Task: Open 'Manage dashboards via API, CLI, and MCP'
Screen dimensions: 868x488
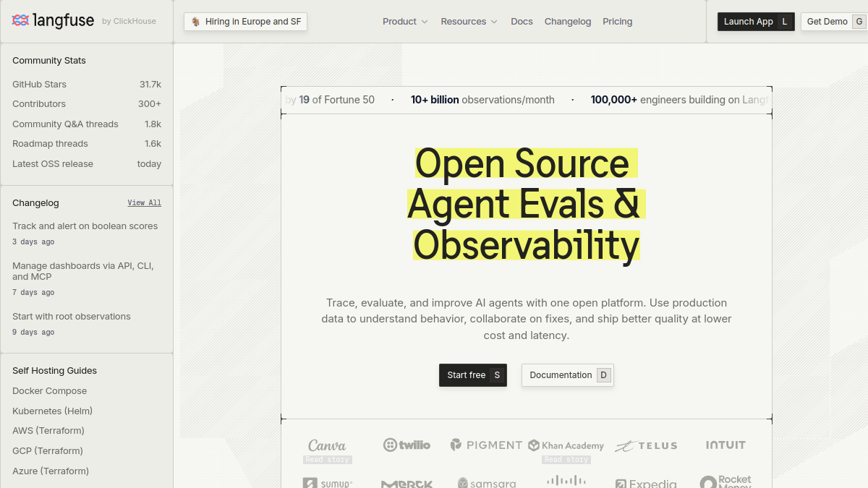Action: point(83,271)
